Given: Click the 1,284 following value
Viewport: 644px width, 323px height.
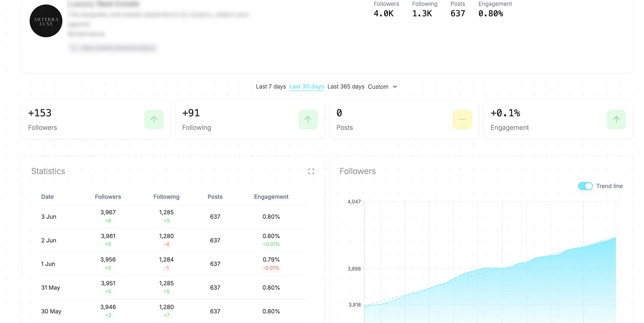Looking at the screenshot, I should (x=166, y=260).
